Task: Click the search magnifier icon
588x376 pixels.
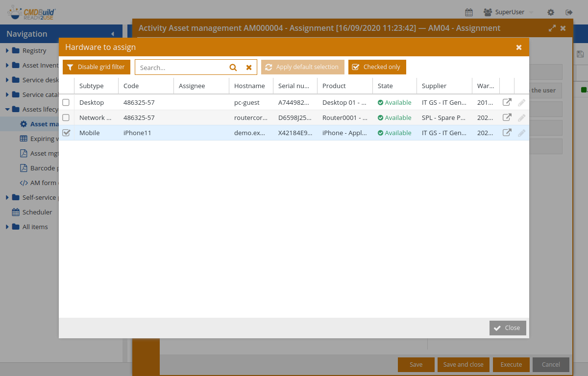Action: tap(233, 68)
